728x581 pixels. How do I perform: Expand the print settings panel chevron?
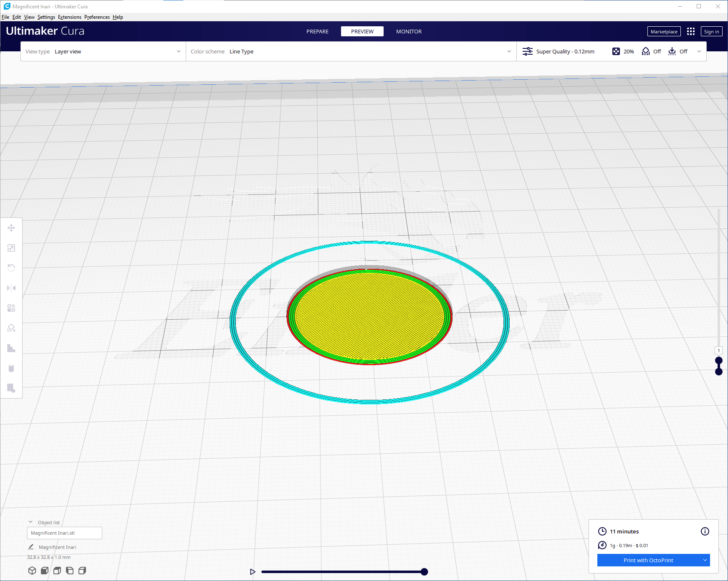[699, 51]
